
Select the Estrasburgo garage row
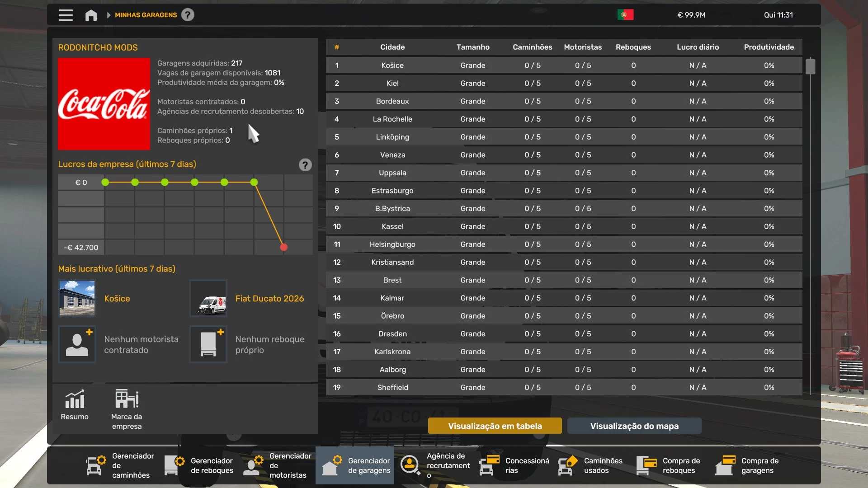point(564,191)
